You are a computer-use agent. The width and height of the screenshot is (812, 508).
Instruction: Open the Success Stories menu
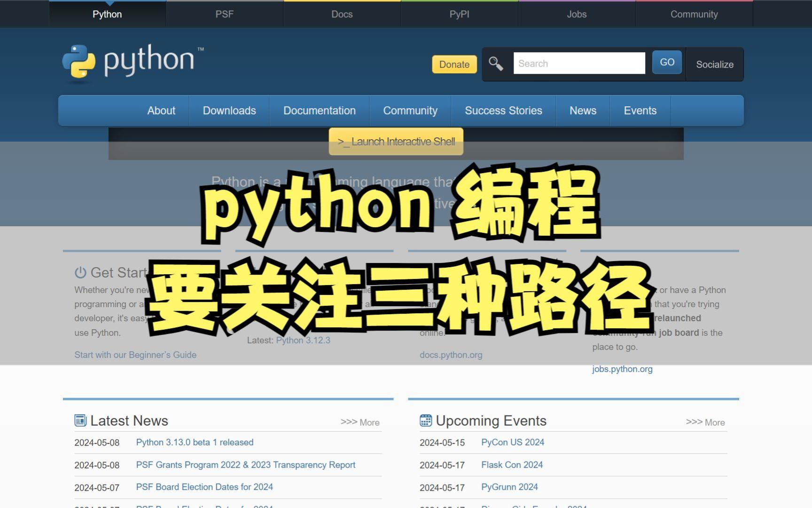click(x=503, y=111)
